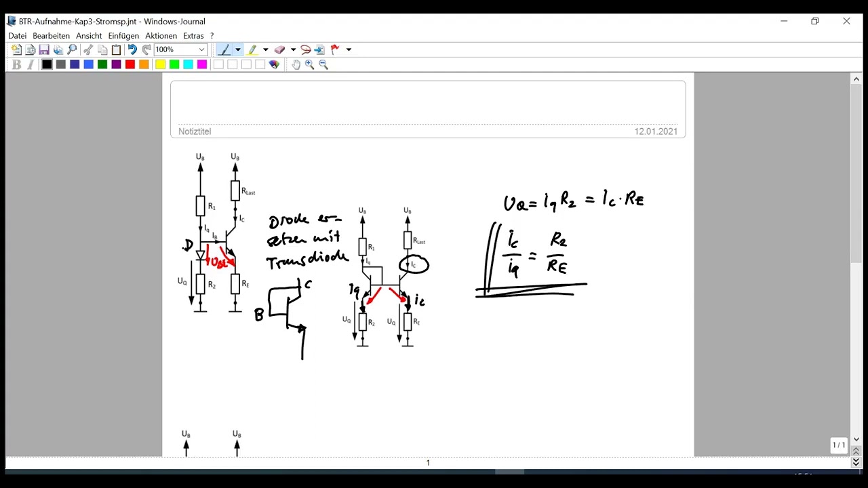Open the Ansicht menu
Viewport: 868px width, 488px height.
(89, 36)
